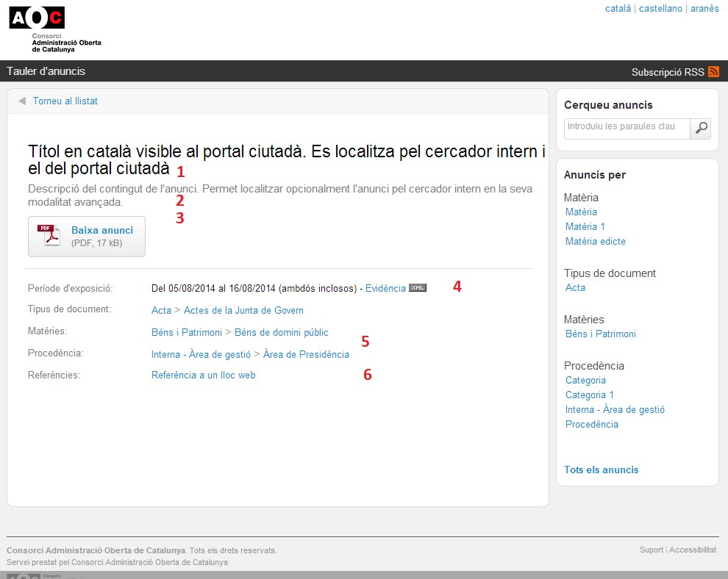Return via Torneu al llistat link
Screen dimensions: 728x579
65,101
